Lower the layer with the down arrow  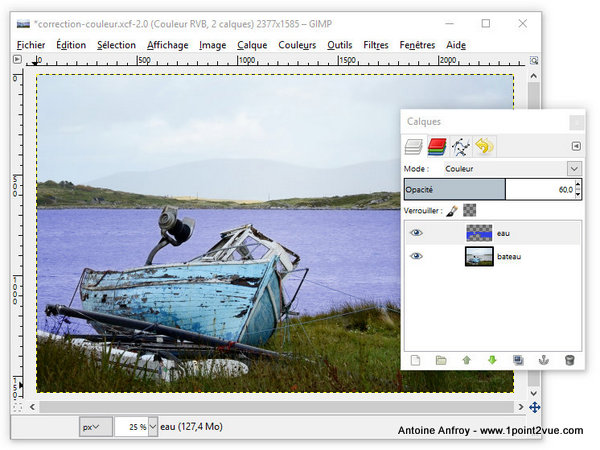click(x=492, y=360)
